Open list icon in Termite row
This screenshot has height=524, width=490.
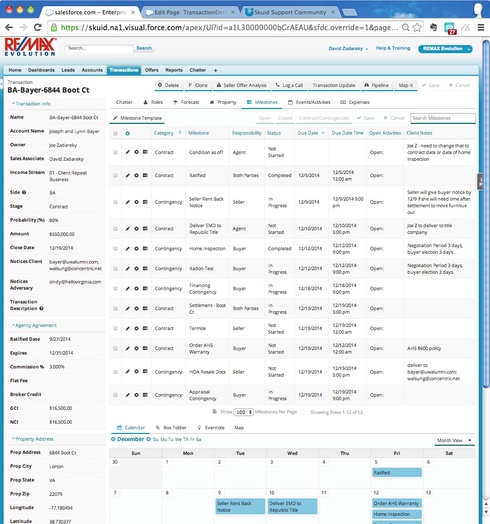(x=145, y=328)
